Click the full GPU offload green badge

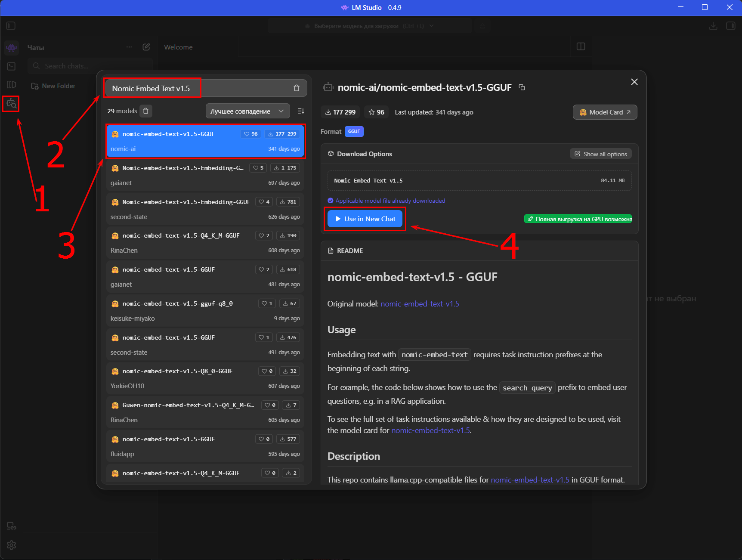[x=578, y=219]
